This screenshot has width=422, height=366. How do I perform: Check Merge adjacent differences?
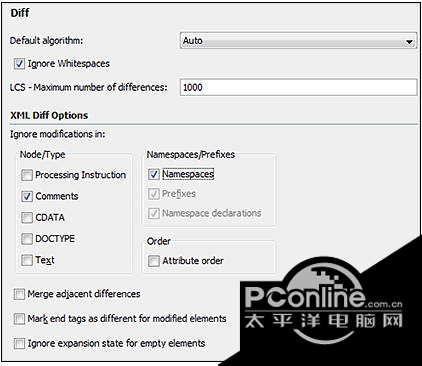tap(19, 294)
